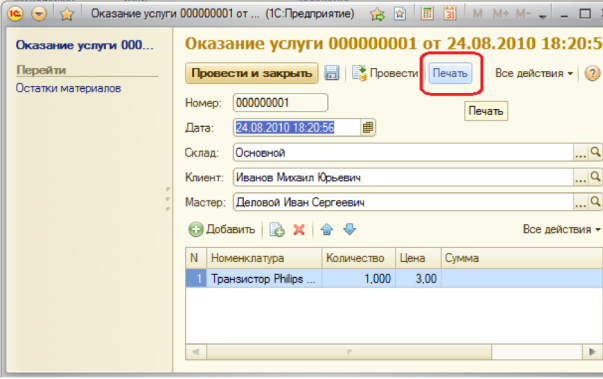
Task: Click the Мастер selection ellipsis button
Action: pyautogui.click(x=580, y=203)
